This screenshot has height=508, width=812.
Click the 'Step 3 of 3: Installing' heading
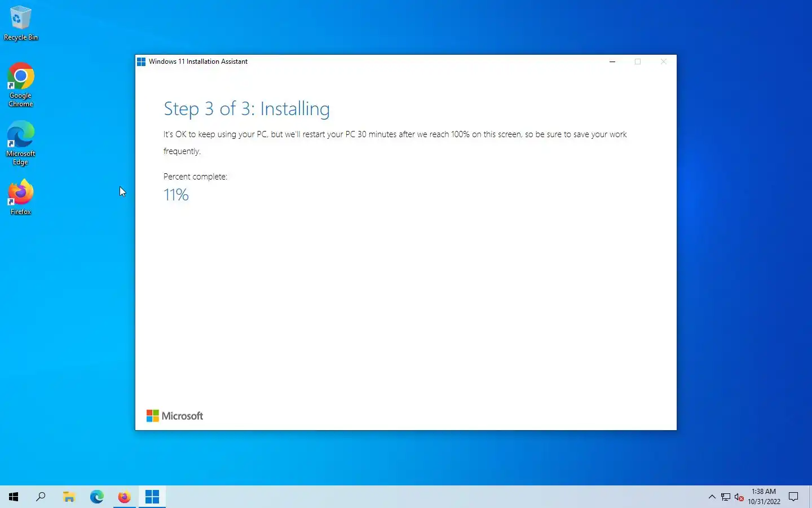point(246,108)
